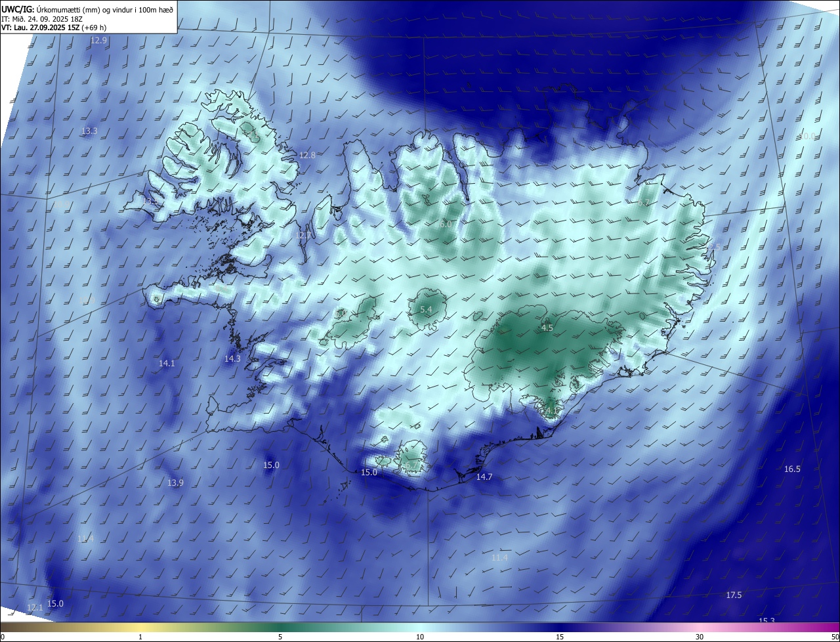Click the map title 'UWC/IG: Úrkomumætti (mm)' text
This screenshot has width=840, height=642.
pos(52,9)
